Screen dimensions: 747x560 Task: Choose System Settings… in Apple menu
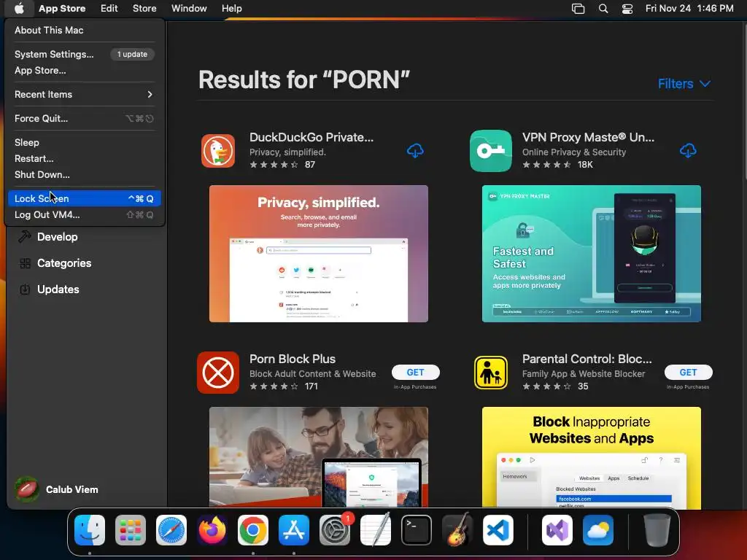85,54
